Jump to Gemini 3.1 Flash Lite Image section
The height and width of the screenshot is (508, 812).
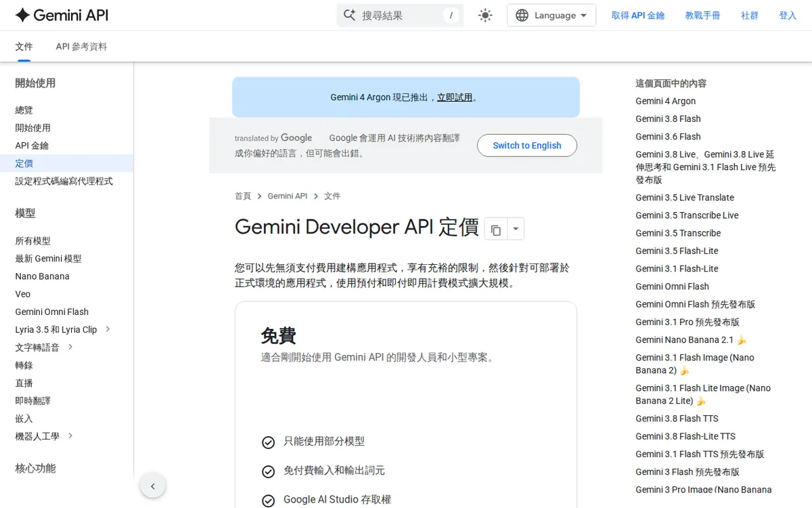[703, 394]
